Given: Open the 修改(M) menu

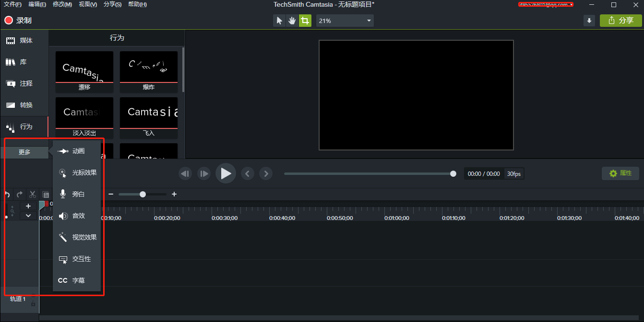Looking at the screenshot, I should [62, 4].
